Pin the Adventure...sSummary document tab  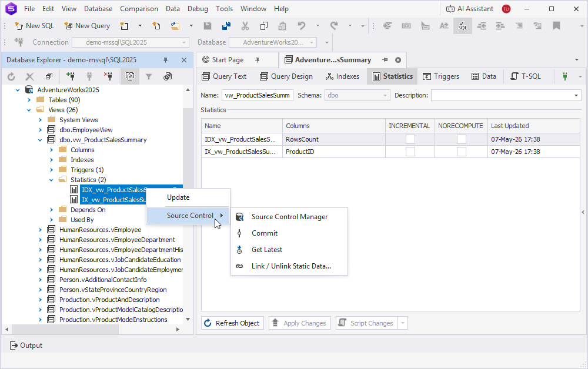coord(385,60)
